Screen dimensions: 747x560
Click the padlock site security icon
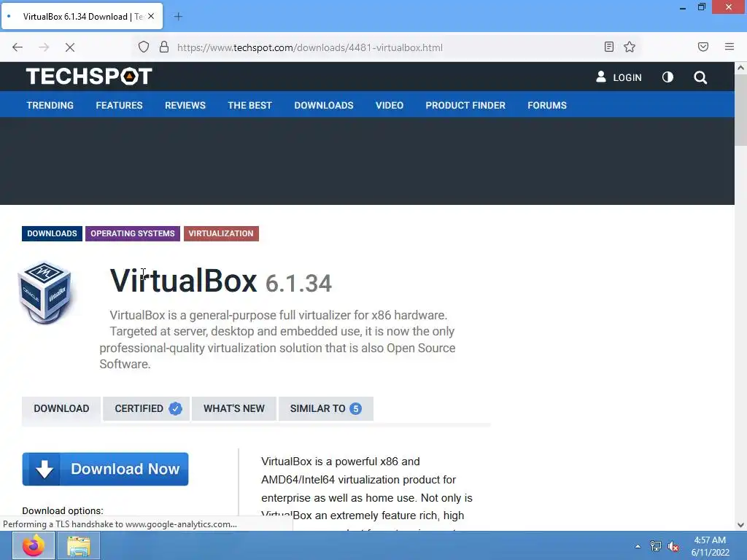pos(164,47)
